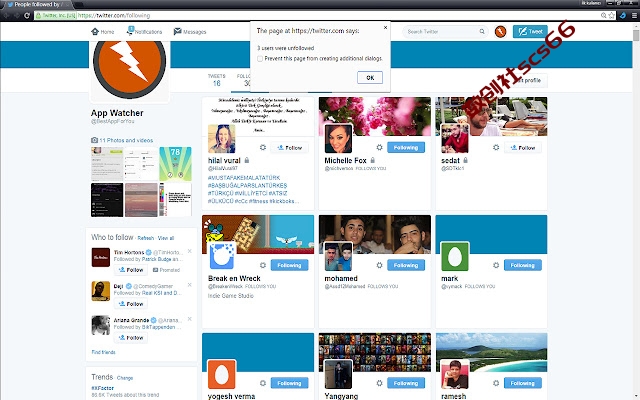640x400 pixels.
Task: Open hilal vural's profile picture
Action: click(222, 139)
